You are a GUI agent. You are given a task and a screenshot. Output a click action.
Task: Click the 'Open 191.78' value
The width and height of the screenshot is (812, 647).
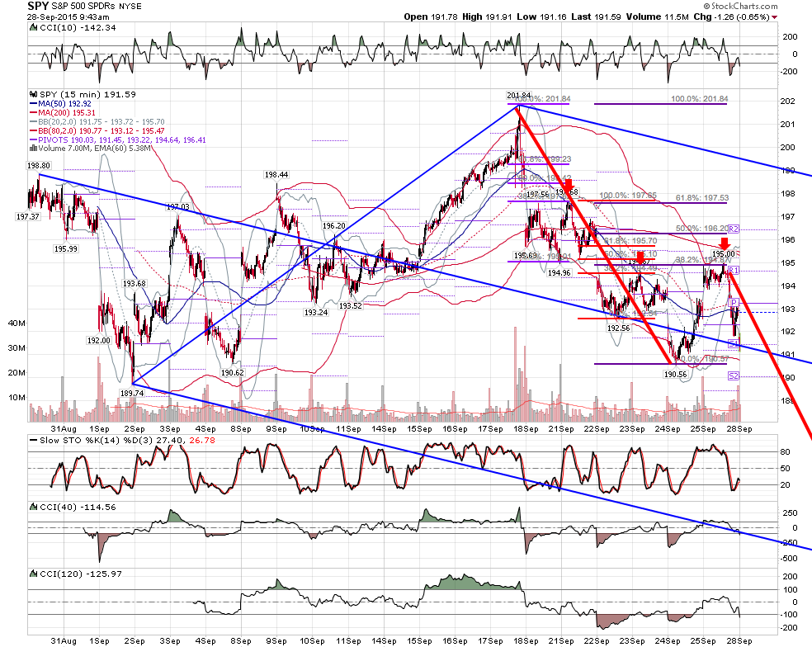pyautogui.click(x=431, y=17)
